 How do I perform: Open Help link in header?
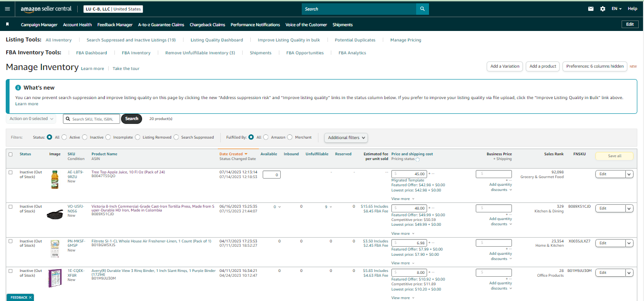pyautogui.click(x=633, y=9)
